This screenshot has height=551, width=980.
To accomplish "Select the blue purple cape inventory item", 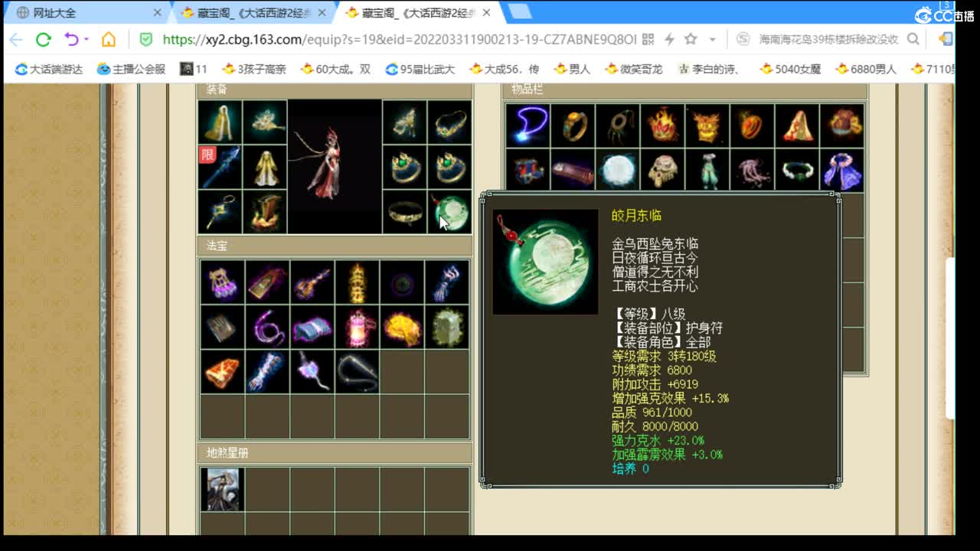I will tap(842, 170).
